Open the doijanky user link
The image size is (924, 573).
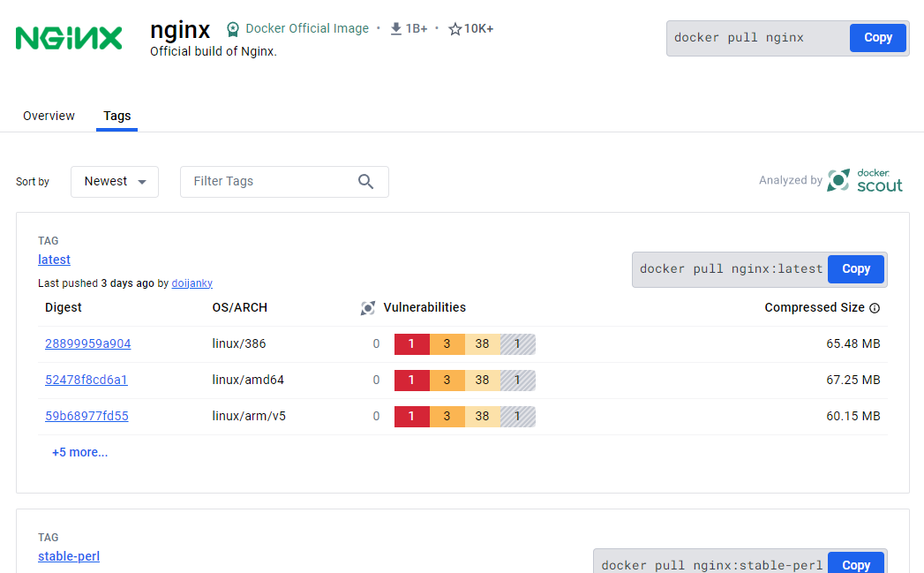coord(192,283)
